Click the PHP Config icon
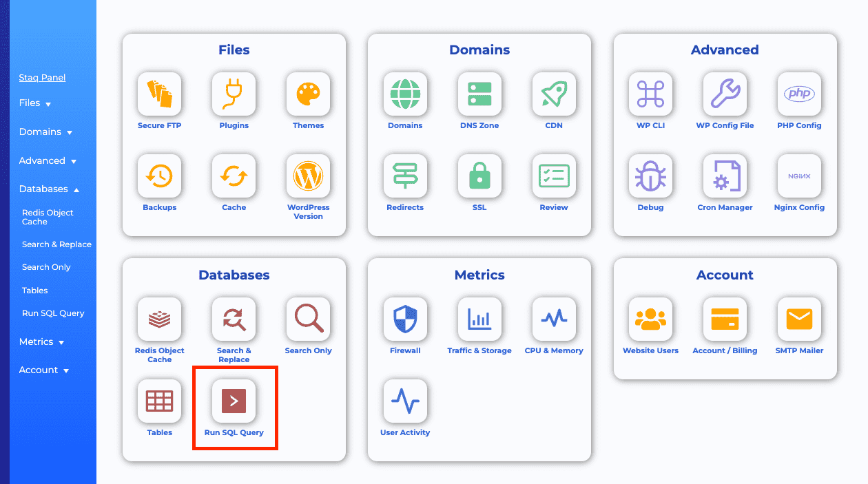 (798, 94)
